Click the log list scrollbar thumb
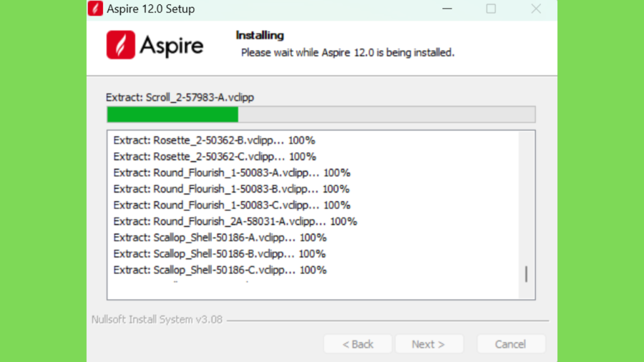Image resolution: width=644 pixels, height=362 pixels. coord(526,274)
